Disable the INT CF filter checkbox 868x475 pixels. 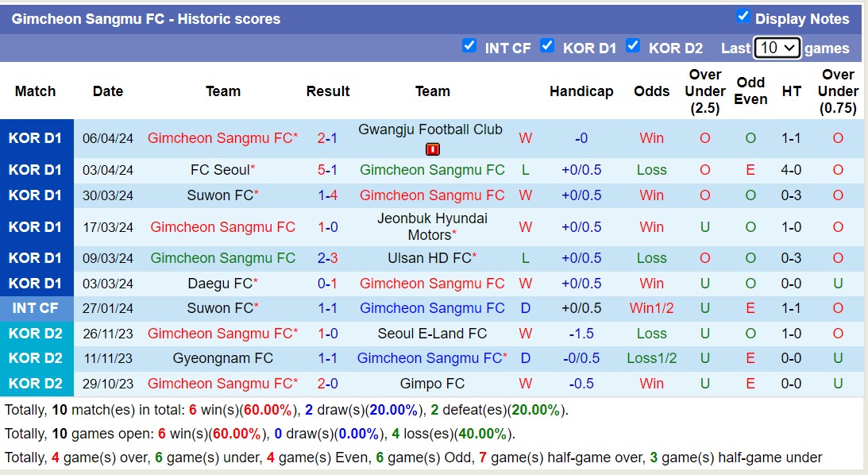click(x=470, y=48)
